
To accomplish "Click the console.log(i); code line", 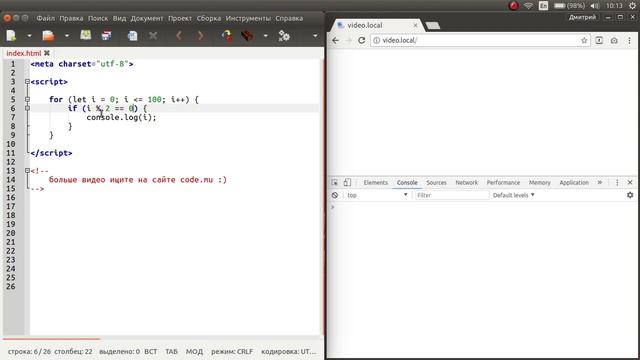I will 121,118.
